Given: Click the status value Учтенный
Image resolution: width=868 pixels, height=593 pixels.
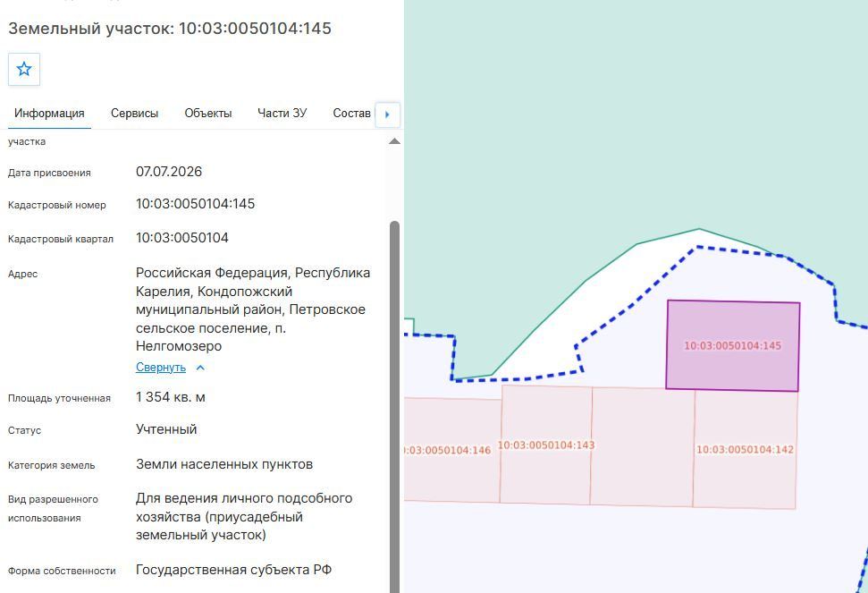Looking at the screenshot, I should coord(166,429).
